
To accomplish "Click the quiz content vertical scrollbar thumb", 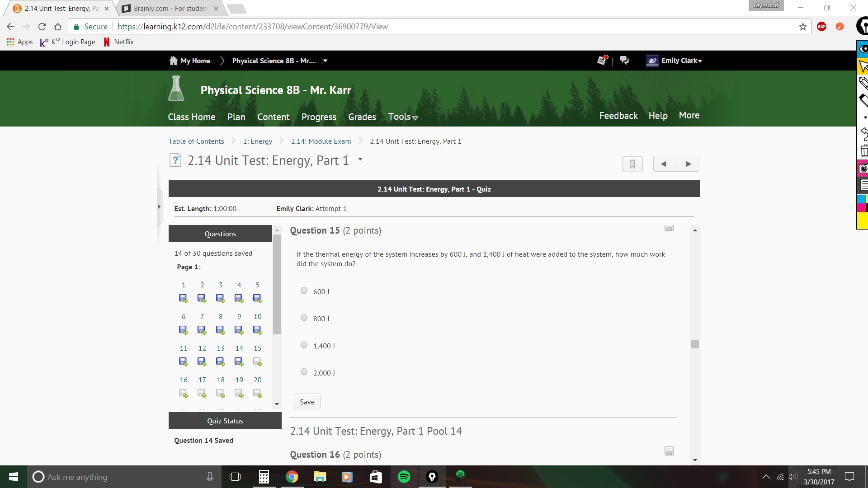I will click(695, 344).
